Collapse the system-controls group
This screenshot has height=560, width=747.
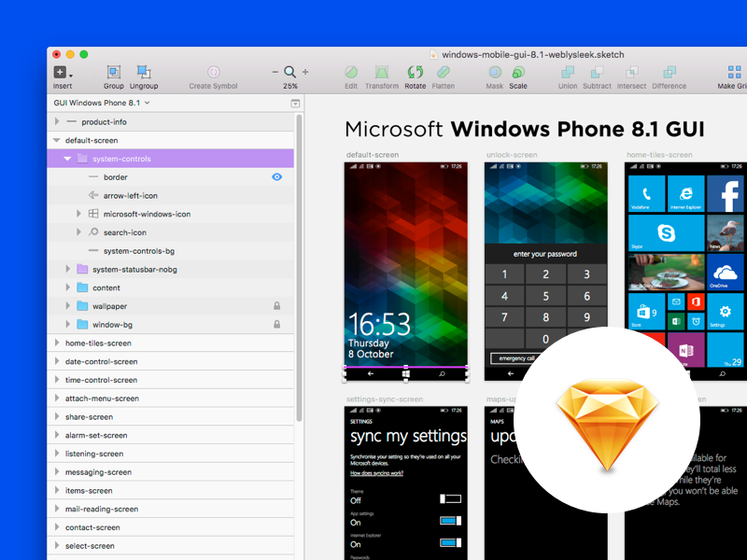[x=67, y=159]
